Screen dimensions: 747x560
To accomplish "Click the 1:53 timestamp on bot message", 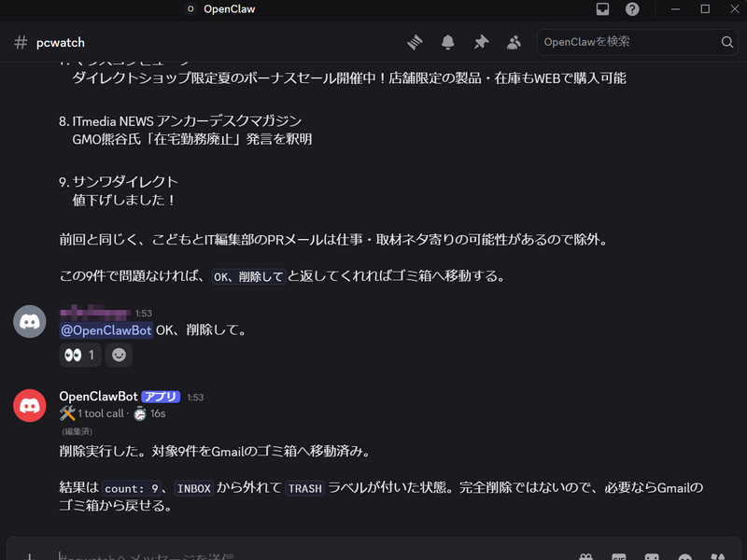I will pyautogui.click(x=195, y=398).
